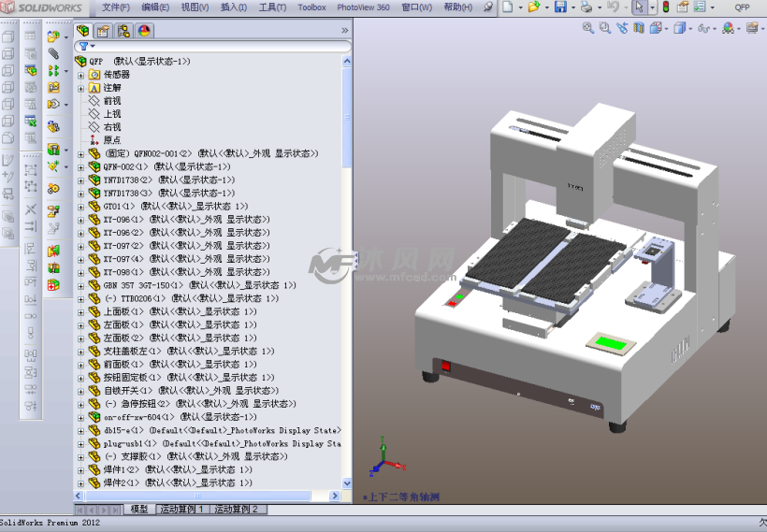
Task: Click the Open file icon
Action: (x=534, y=7)
